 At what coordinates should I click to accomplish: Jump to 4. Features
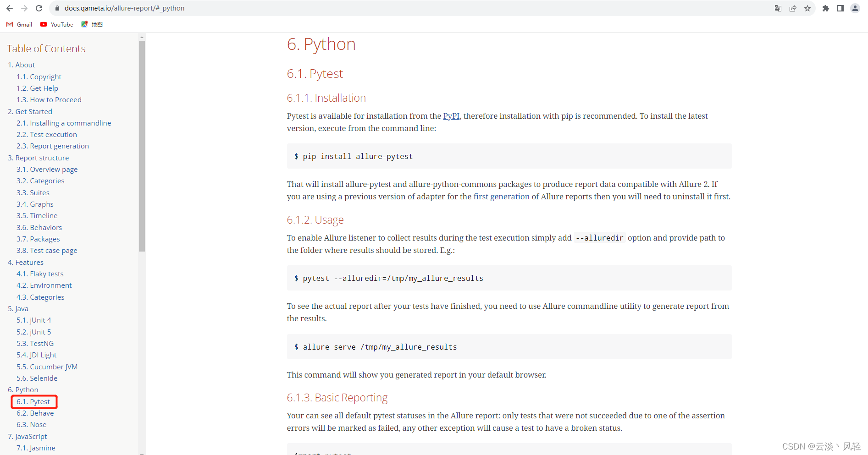click(x=26, y=263)
